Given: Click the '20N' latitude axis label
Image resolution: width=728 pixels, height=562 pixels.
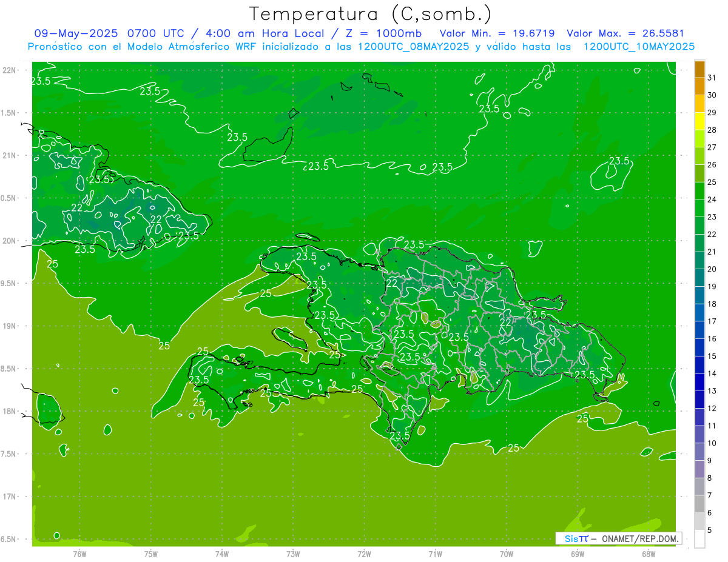Looking at the screenshot, I should tap(10, 241).
